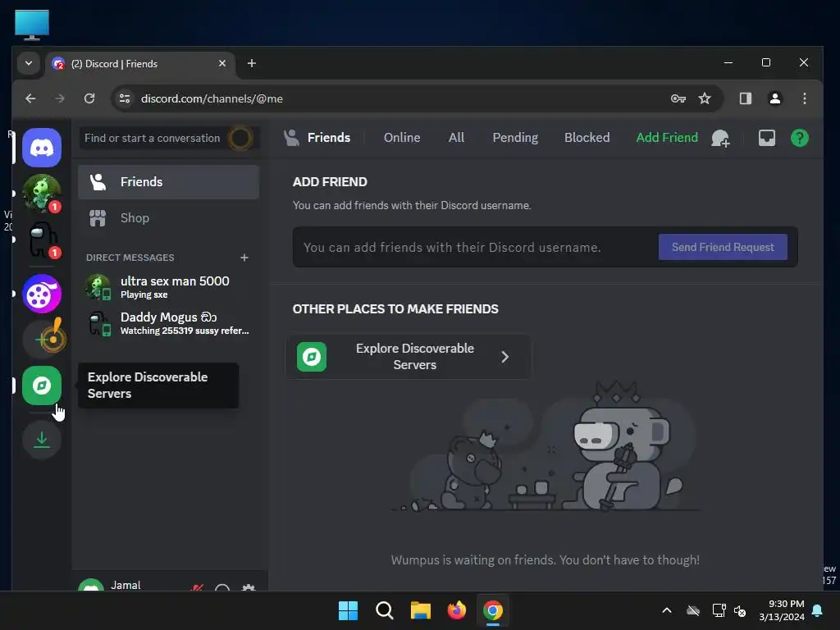Create DM with plus next to Direct Messages

click(244, 258)
